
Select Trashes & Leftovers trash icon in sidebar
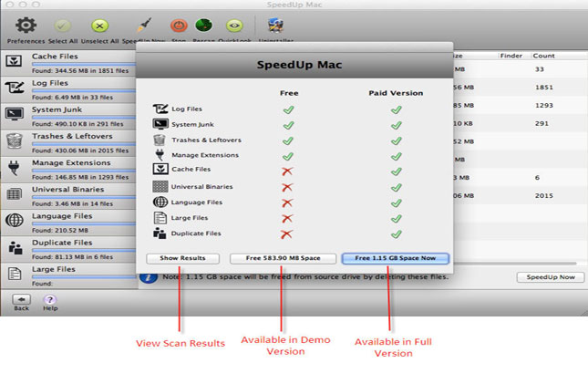click(x=15, y=140)
